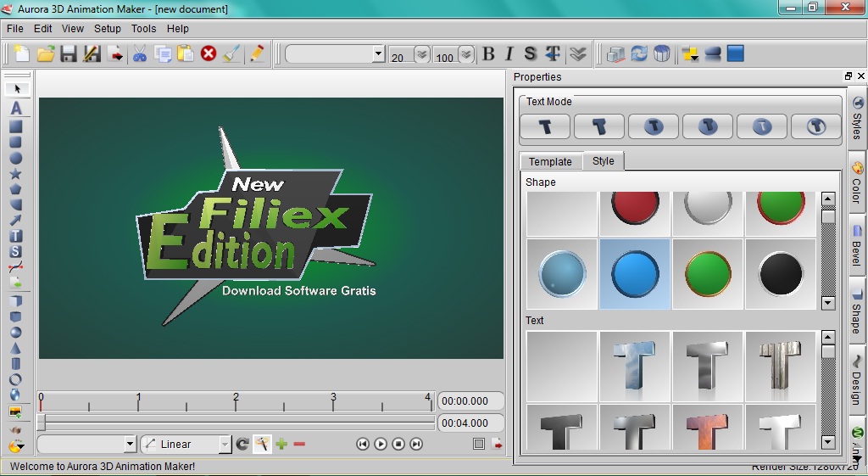This screenshot has width=868, height=476.
Task: Click the blue square background icon
Action: [735, 53]
